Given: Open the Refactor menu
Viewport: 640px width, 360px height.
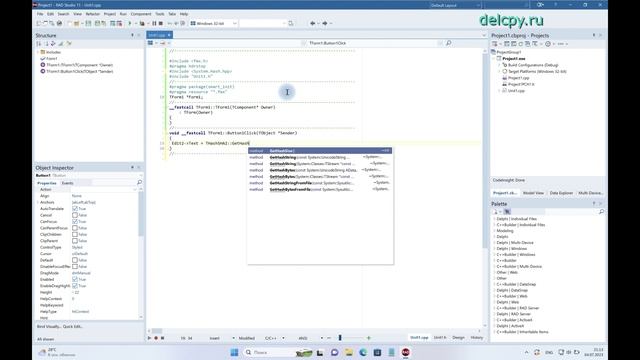Looking at the screenshot, I should 93,14.
